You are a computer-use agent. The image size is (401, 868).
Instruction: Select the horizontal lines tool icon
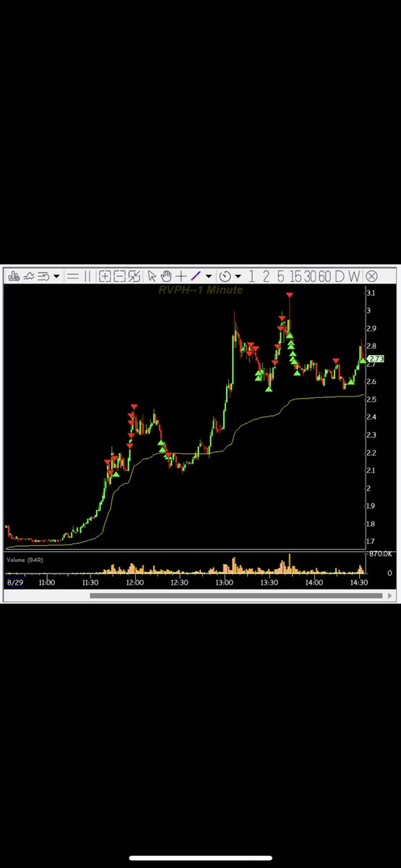72,276
